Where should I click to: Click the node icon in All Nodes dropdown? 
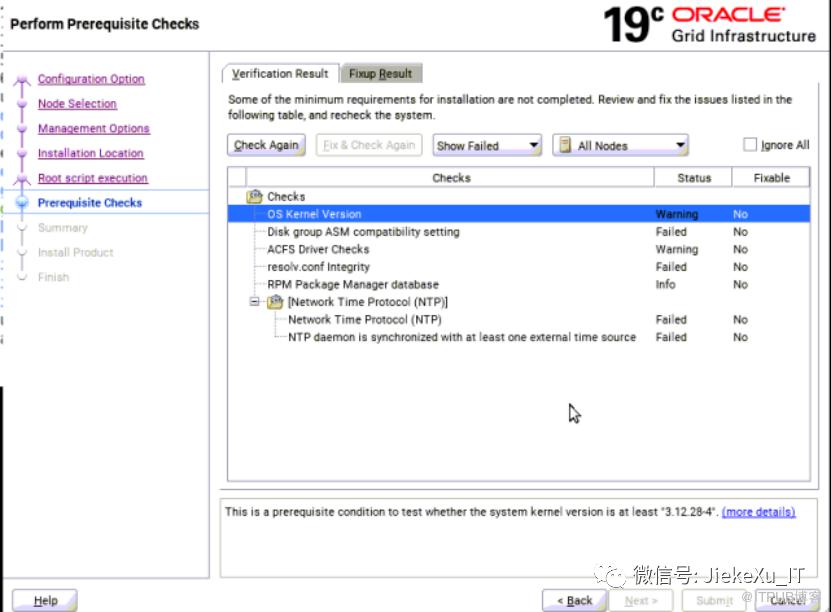click(565, 145)
